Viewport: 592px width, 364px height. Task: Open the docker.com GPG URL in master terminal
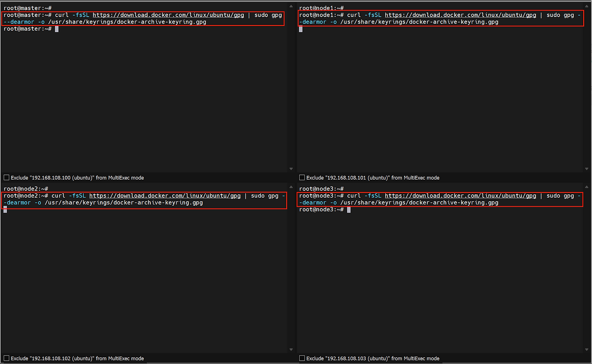(168, 15)
